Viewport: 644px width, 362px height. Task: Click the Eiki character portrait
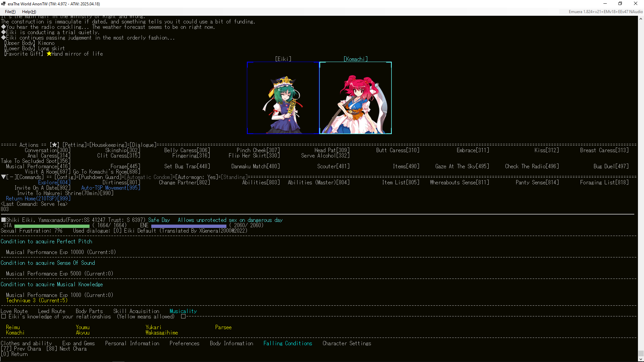283,98
